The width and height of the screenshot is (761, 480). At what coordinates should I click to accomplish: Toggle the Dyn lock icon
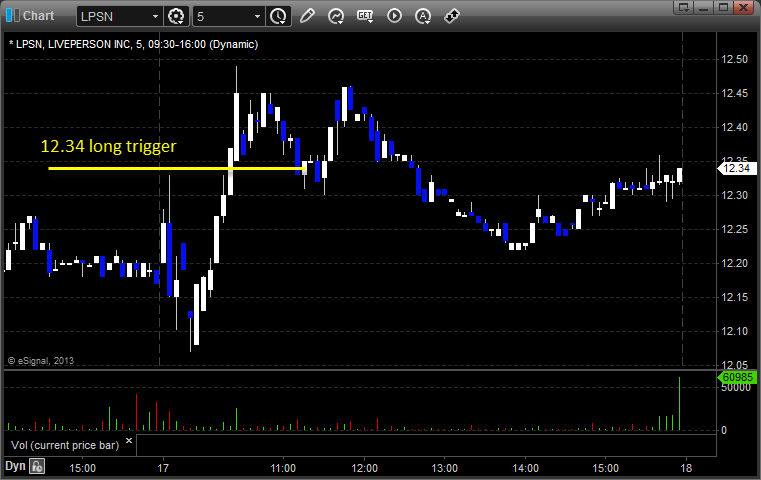(37, 466)
